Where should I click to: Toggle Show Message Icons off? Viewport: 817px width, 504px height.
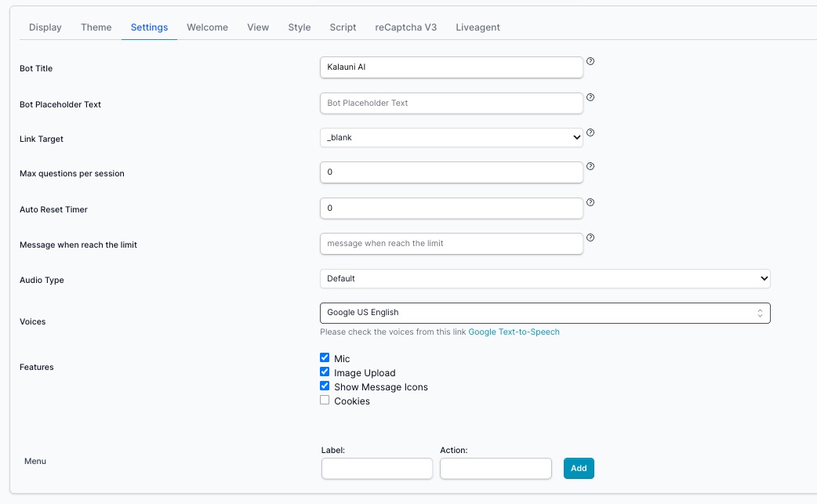324,385
